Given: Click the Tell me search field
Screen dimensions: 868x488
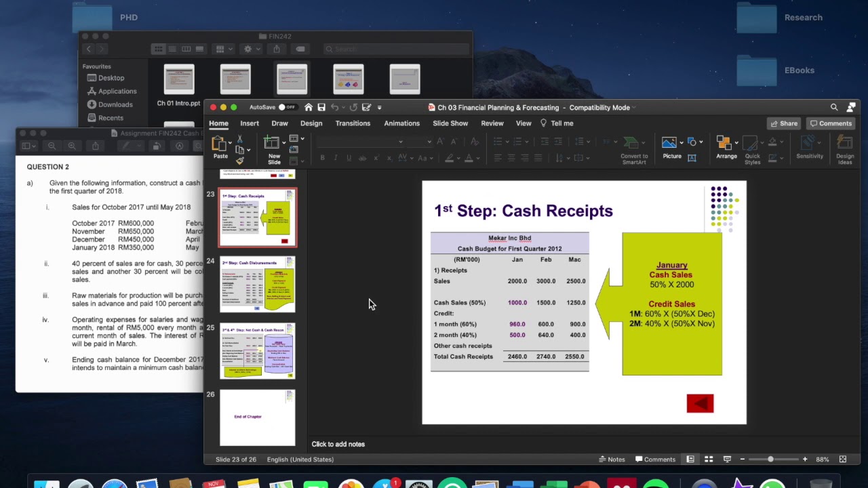Looking at the screenshot, I should [557, 123].
